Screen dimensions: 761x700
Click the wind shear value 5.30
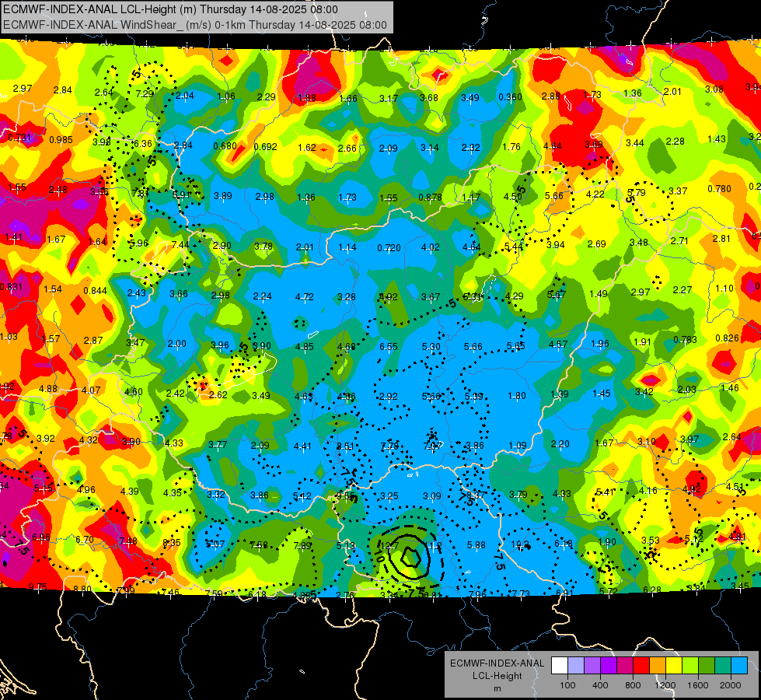pyautogui.click(x=431, y=346)
